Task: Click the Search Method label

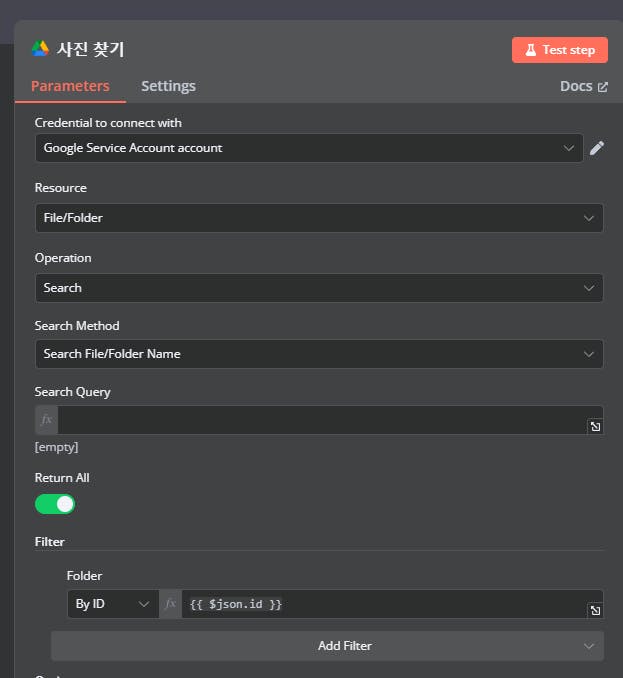Action: pos(77,326)
